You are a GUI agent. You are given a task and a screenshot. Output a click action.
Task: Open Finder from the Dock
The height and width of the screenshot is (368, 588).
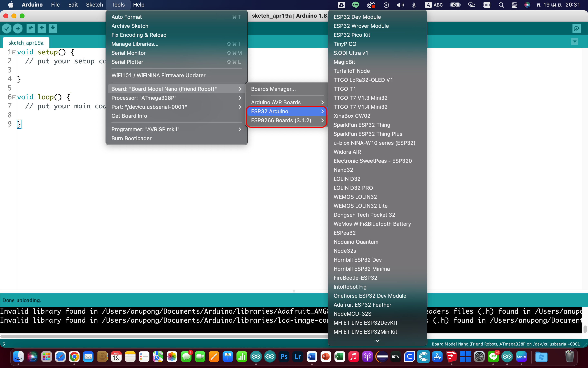point(18,357)
